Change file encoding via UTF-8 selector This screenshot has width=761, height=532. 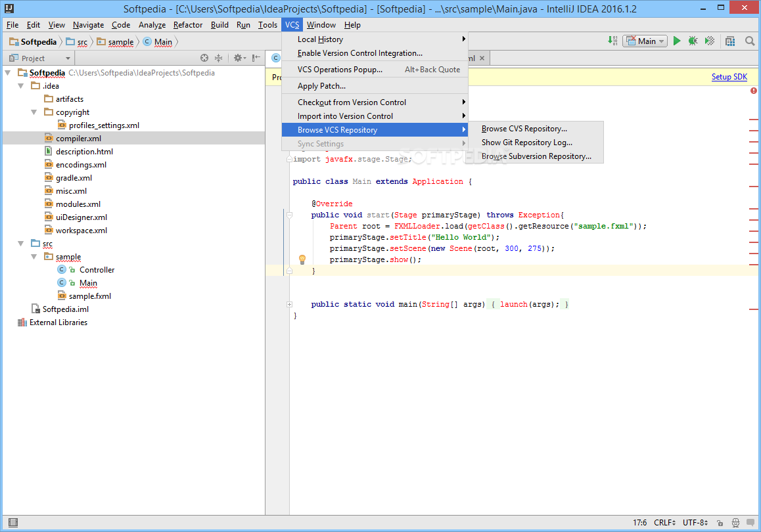695,523
